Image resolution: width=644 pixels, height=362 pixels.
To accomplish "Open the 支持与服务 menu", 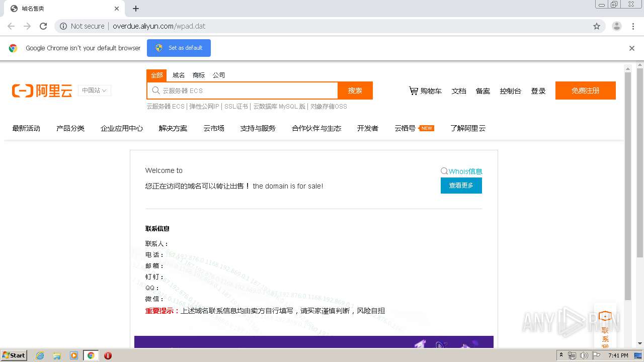I will coord(258,128).
